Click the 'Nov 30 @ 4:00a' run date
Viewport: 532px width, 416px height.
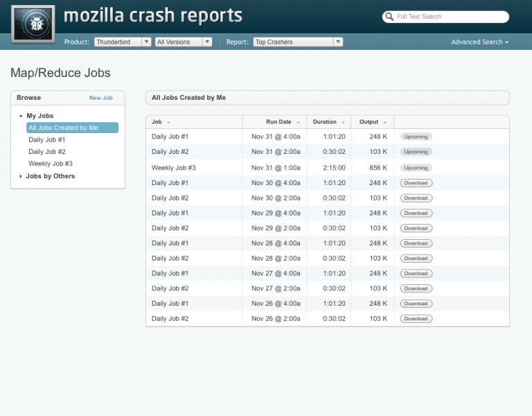coord(276,183)
